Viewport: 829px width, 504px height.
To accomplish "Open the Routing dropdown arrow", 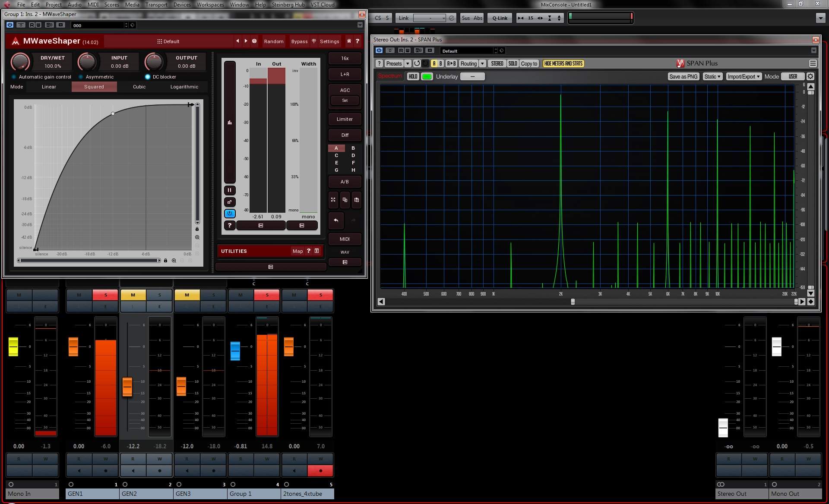I will 482,63.
